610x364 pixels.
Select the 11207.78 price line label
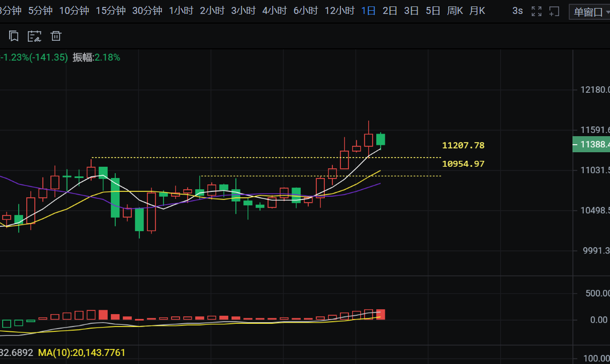tap(463, 145)
